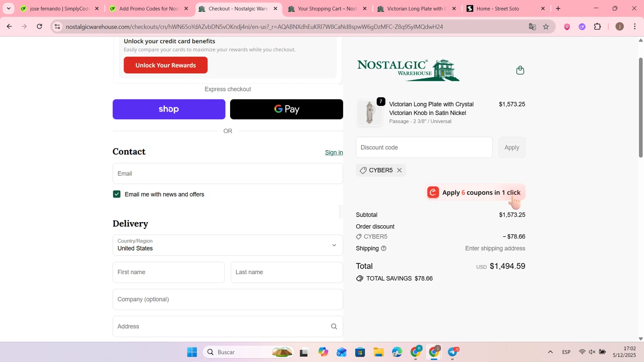The image size is (644, 362).
Task: Open Outlook from the taskbar
Action: pos(341,352)
